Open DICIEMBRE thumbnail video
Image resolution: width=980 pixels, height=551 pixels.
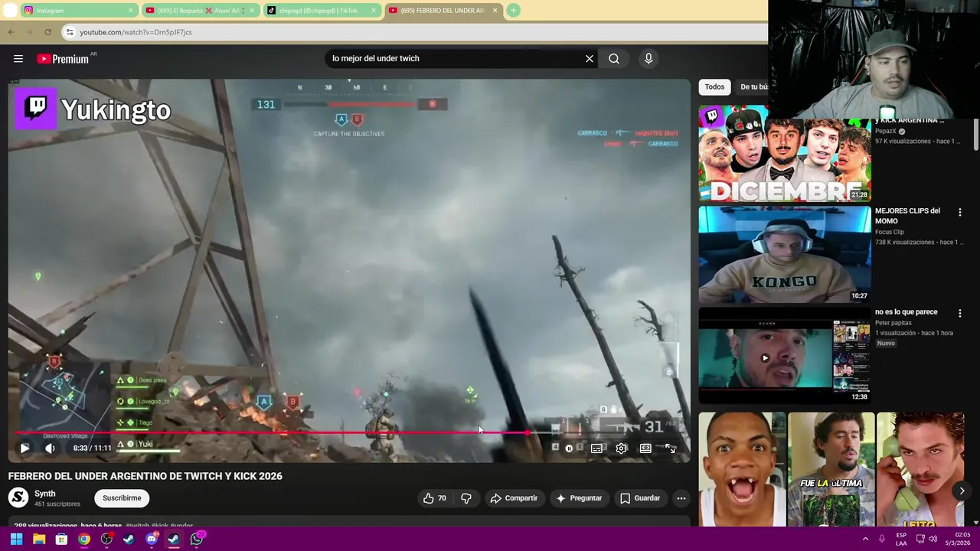tap(784, 153)
